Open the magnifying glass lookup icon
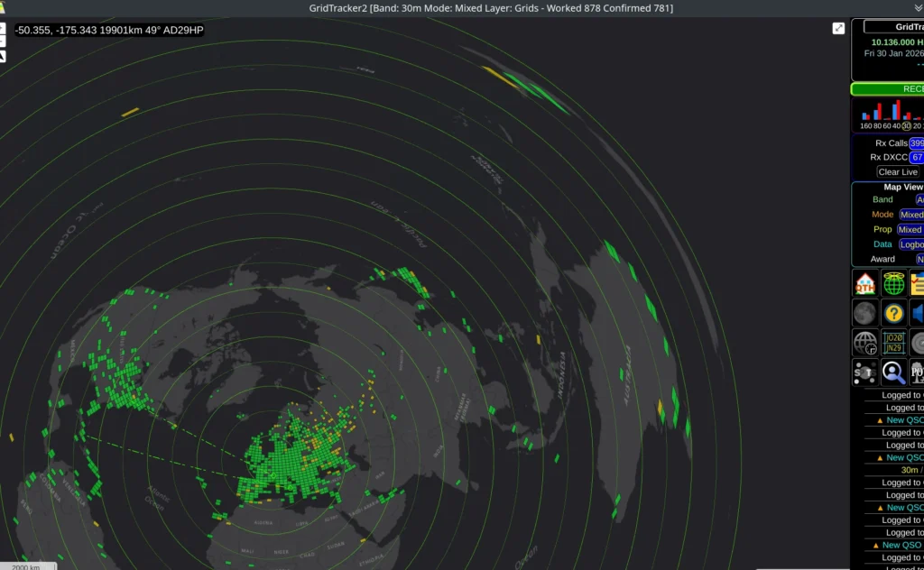Screen dimensions: 924x570 coord(893,372)
